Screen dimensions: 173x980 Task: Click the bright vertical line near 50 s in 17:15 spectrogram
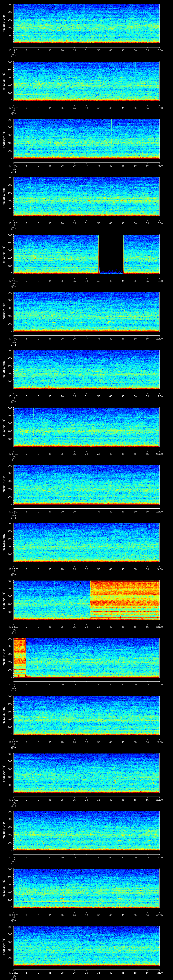(x=135, y=70)
